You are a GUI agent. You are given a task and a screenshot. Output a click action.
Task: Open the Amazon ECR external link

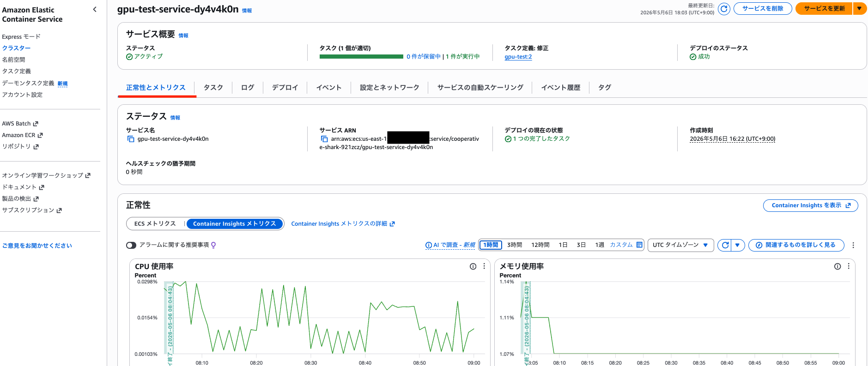click(22, 135)
